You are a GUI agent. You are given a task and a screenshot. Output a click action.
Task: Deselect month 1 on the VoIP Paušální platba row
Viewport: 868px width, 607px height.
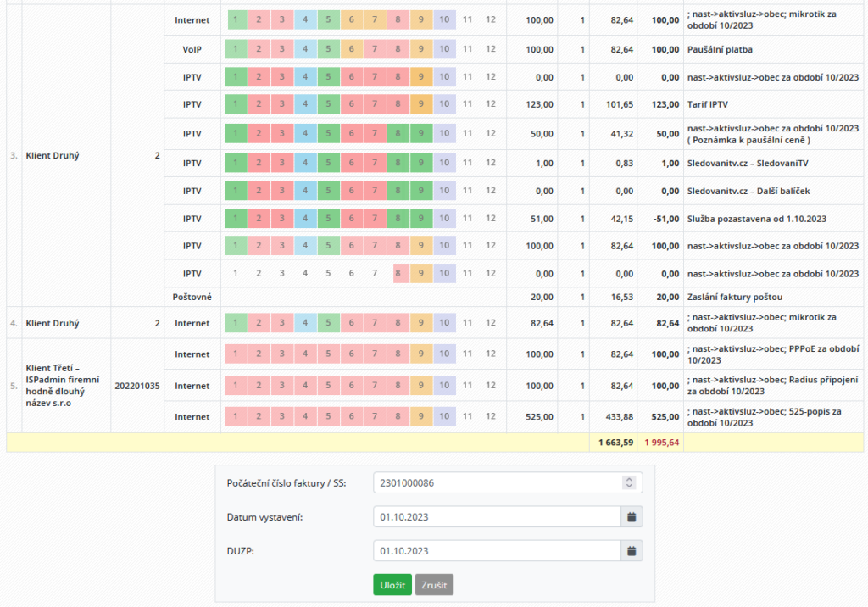(x=235, y=48)
